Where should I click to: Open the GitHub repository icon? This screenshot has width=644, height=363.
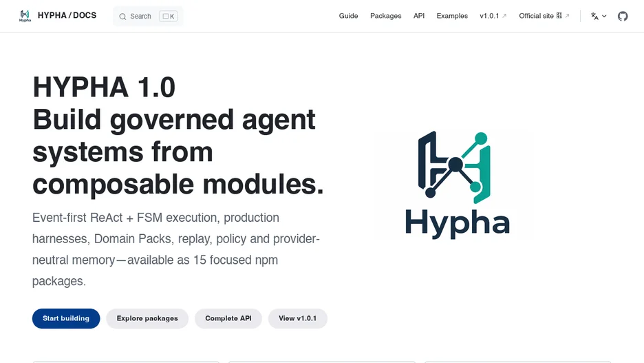[623, 16]
